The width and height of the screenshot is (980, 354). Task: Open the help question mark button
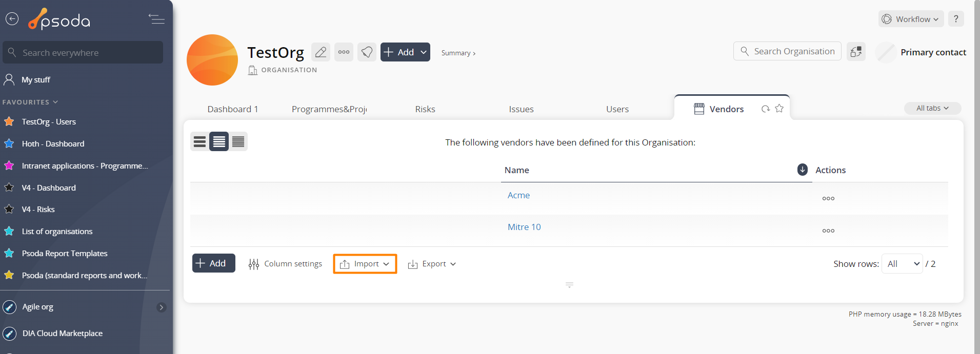click(x=956, y=19)
